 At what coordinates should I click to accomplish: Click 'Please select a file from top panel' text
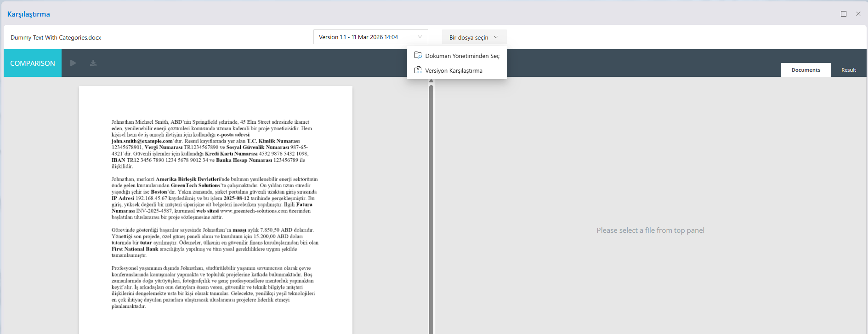[x=650, y=230]
